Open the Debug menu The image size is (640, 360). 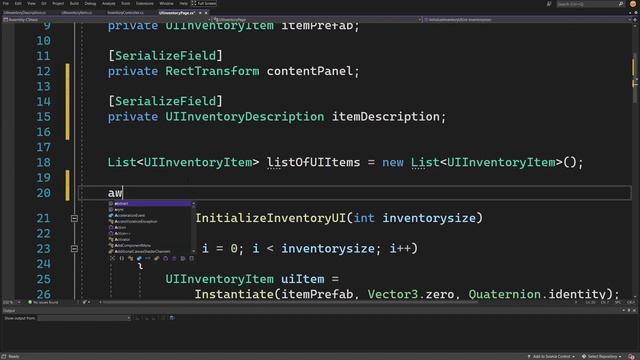pos(90,3)
